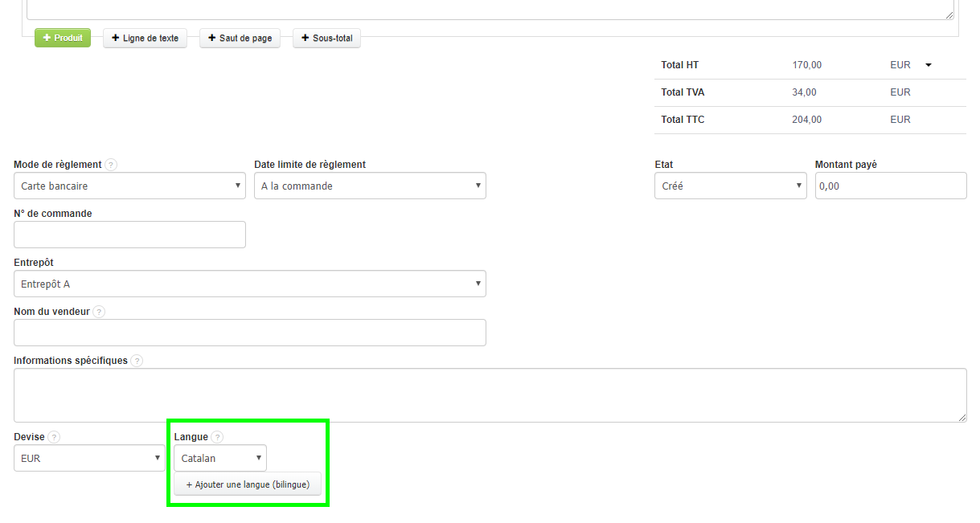Click into the N° de commande field
This screenshot has height=523, width=980.
129,235
